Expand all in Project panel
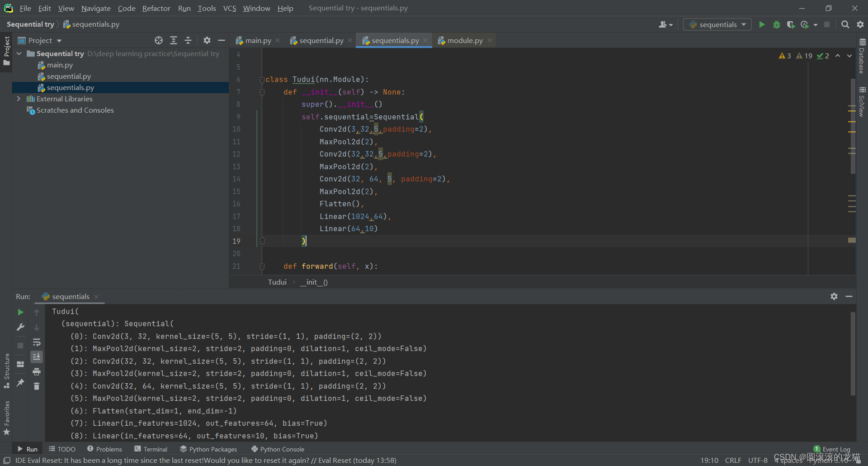868x466 pixels. (x=174, y=40)
